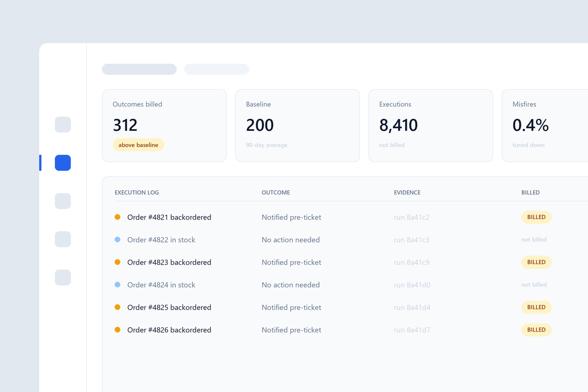Open "Order #4823 backordered" log entry
Screen dimensions: 588x392
click(x=169, y=262)
